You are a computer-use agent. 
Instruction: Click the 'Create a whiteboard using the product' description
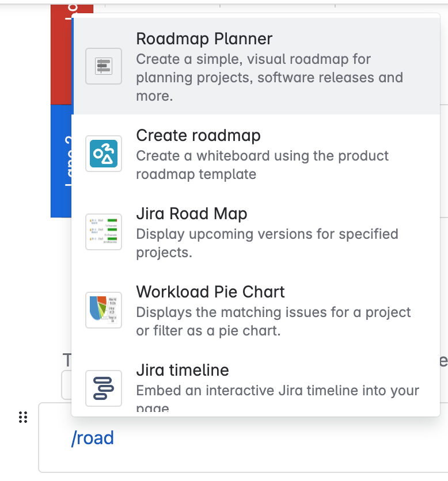262,165
